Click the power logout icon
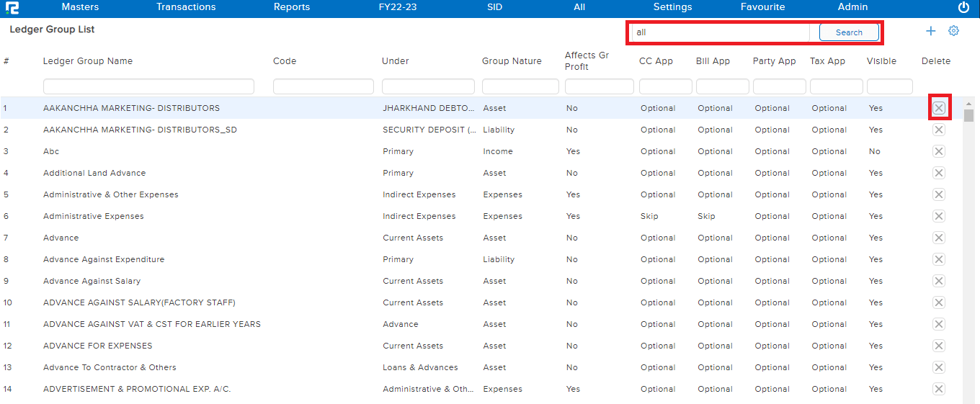 point(963,7)
